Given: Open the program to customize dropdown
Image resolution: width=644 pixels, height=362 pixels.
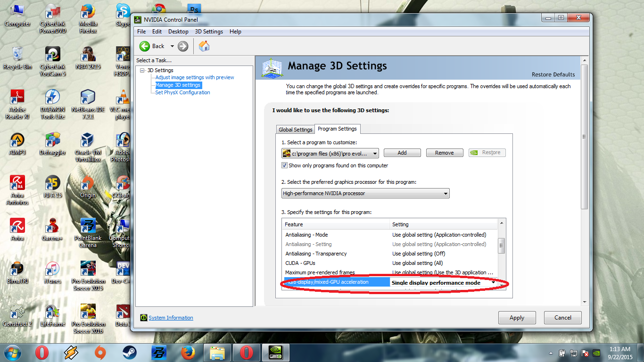Looking at the screenshot, I should pos(330,153).
